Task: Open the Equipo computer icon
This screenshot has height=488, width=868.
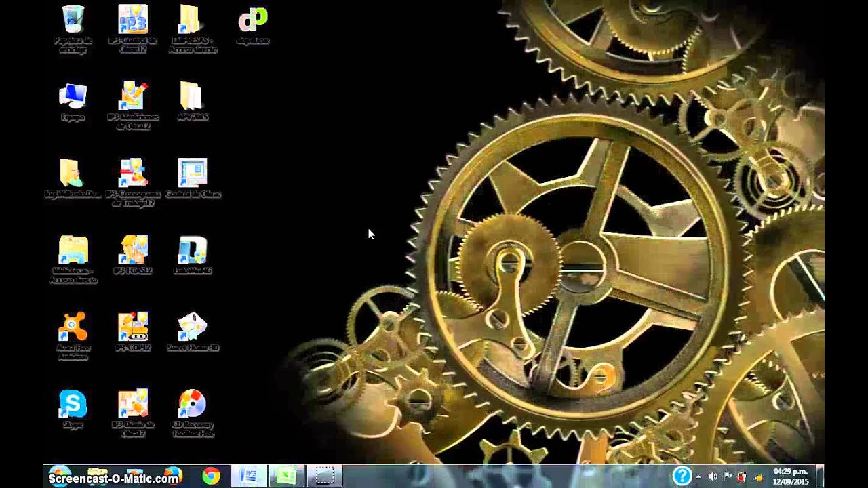Action: point(73,102)
